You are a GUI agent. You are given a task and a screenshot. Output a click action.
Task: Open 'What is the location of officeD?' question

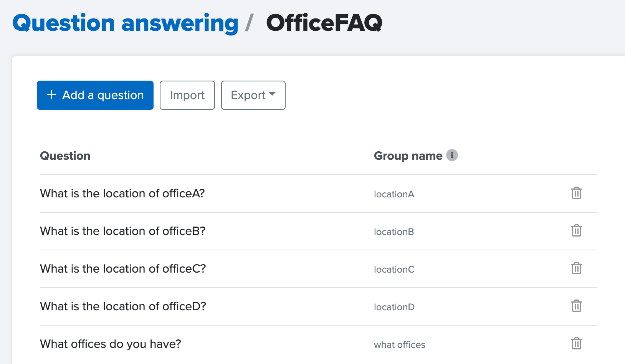tap(123, 306)
